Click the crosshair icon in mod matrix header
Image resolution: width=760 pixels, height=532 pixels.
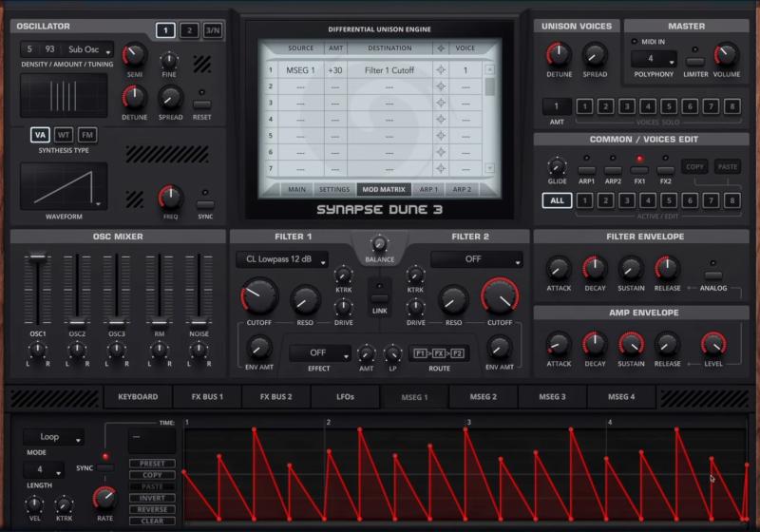441,47
